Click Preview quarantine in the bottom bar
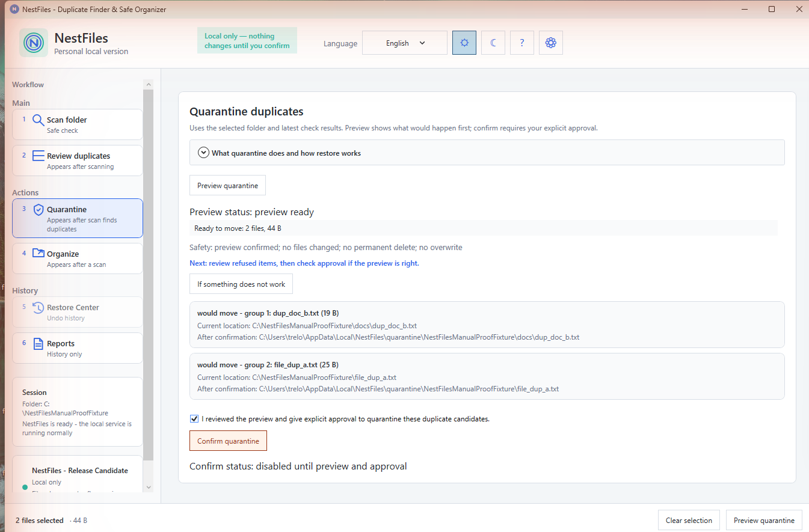 pos(764,521)
